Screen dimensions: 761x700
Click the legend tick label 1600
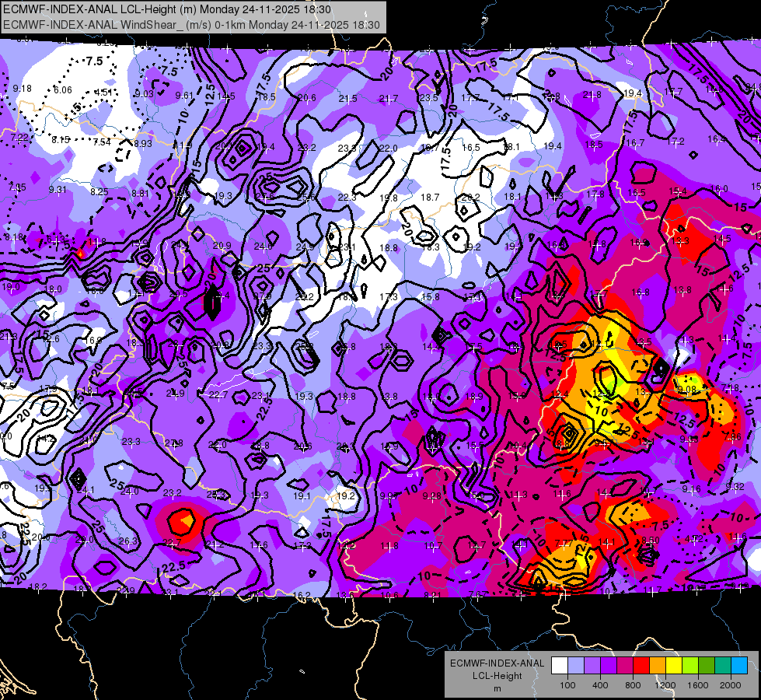coord(698,685)
